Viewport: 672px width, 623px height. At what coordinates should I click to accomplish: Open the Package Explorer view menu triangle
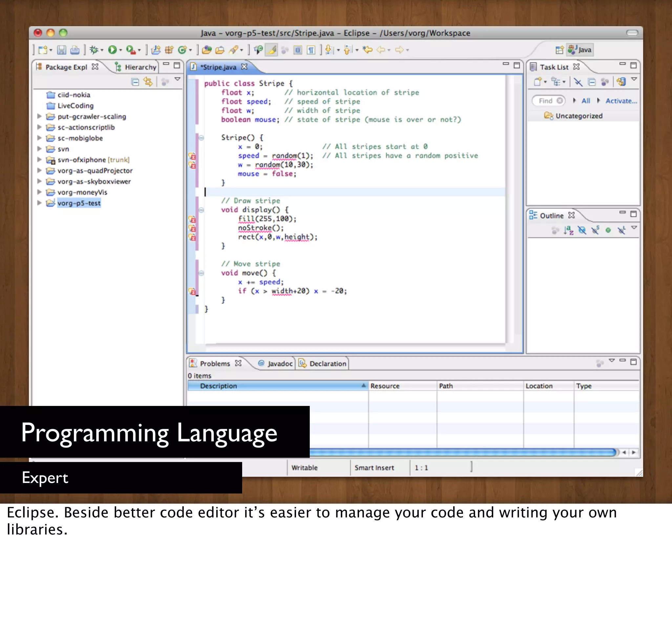[x=178, y=79]
